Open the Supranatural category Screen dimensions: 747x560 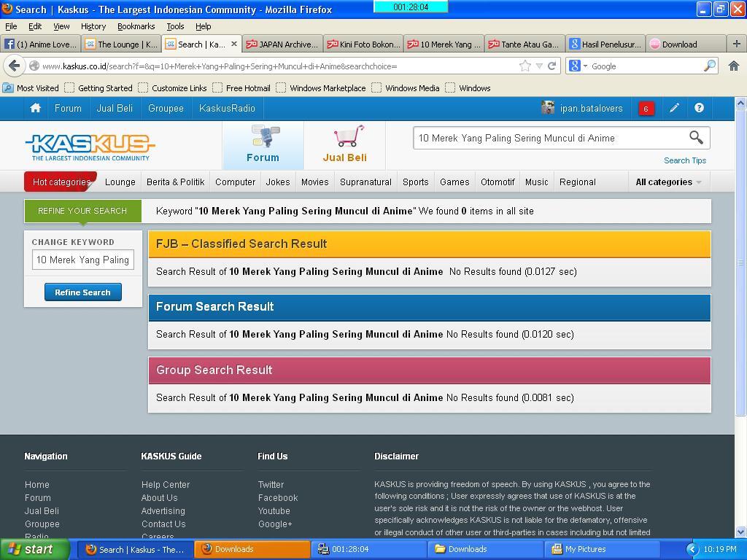[x=365, y=182]
